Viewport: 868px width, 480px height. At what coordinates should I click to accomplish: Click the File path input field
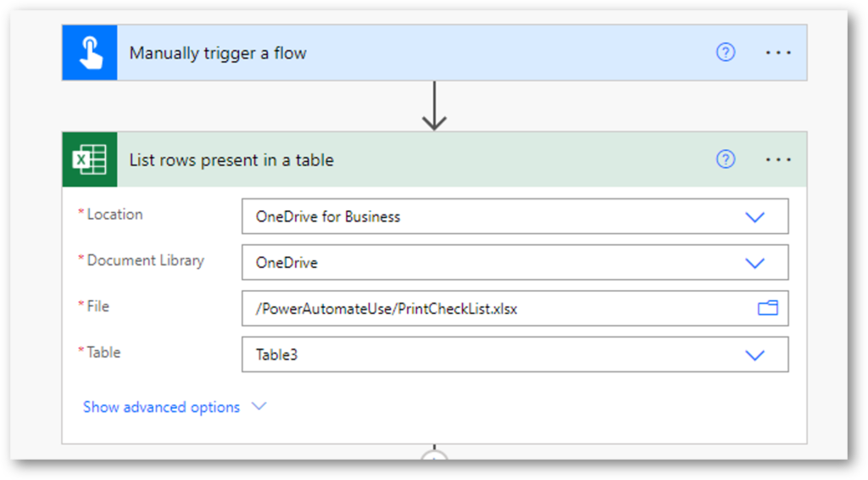[x=515, y=309]
